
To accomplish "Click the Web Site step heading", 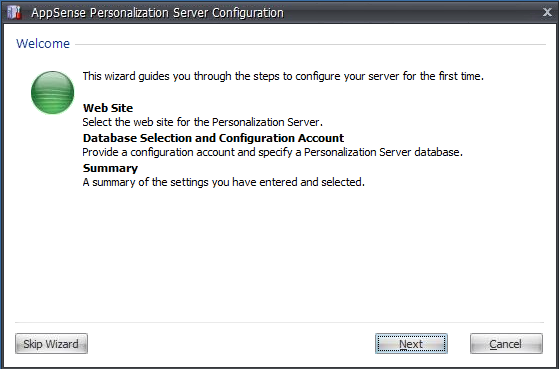I will [x=108, y=108].
